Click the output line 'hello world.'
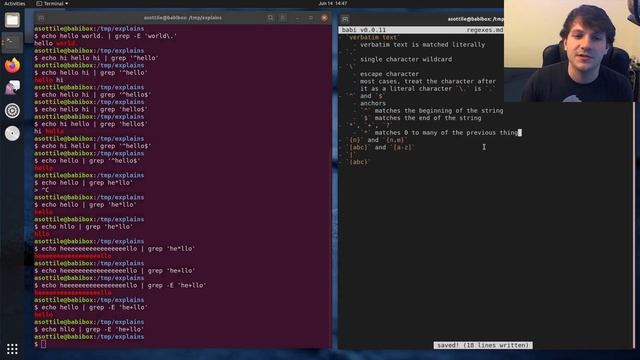Screen dimensions: 640x360 click(56, 43)
